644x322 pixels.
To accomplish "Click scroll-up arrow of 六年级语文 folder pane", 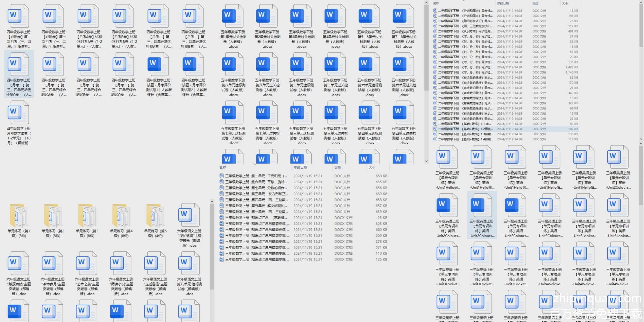I will [x=212, y=202].
